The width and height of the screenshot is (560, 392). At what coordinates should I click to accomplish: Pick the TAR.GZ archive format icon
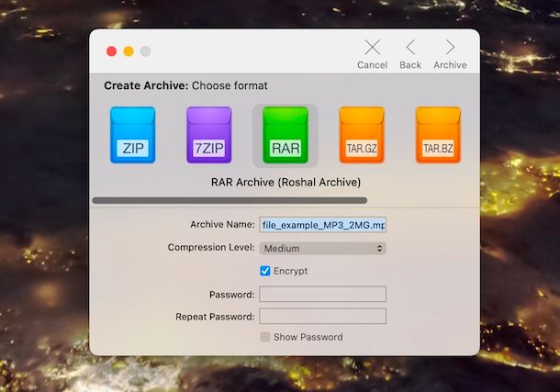[362, 136]
